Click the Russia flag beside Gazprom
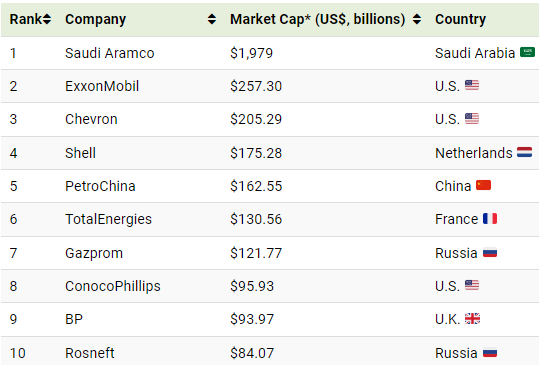Screen dimensions: 539x365 [490, 253]
